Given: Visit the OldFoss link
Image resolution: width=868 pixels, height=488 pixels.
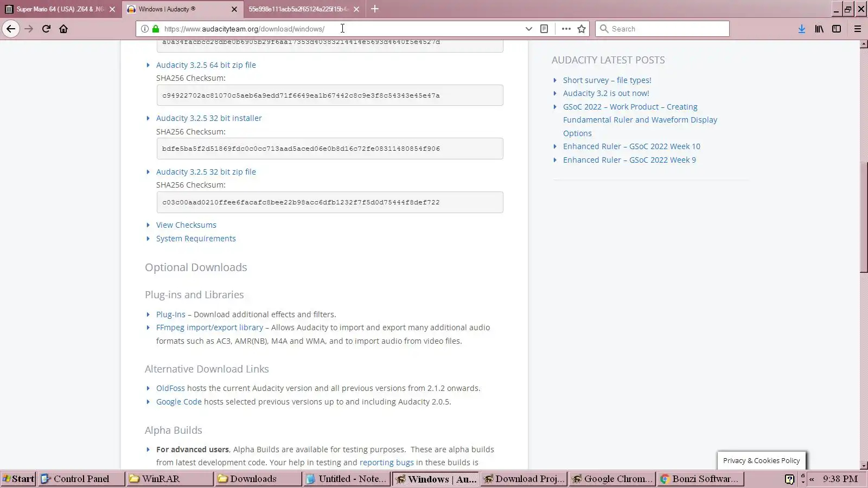Looking at the screenshot, I should point(170,388).
